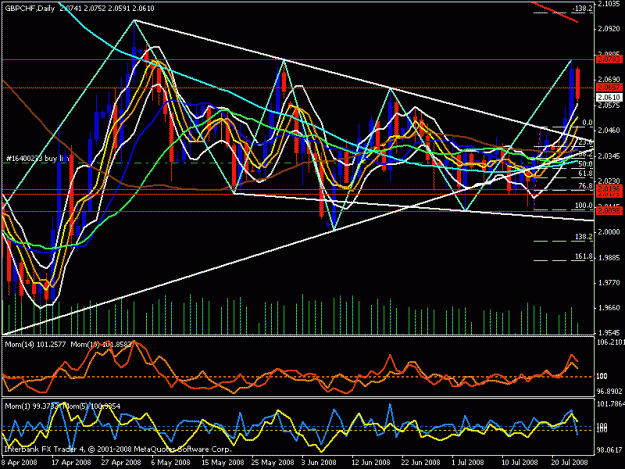Select the 106.2101 momentum scale value

pos(611,343)
